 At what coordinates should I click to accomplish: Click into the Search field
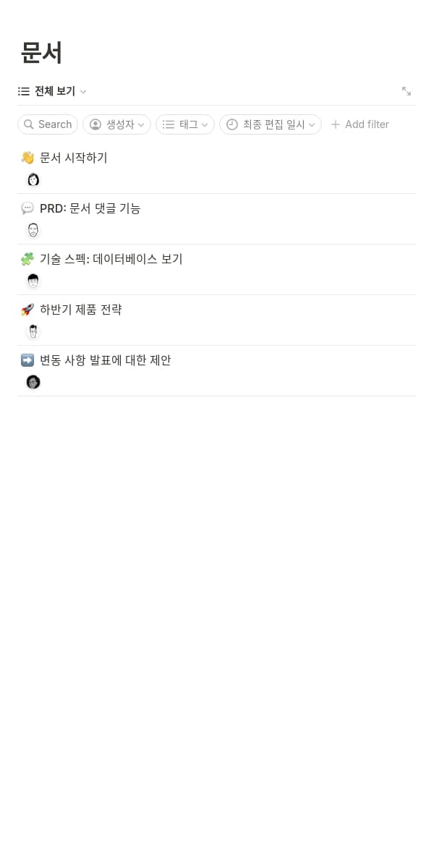[x=48, y=124]
